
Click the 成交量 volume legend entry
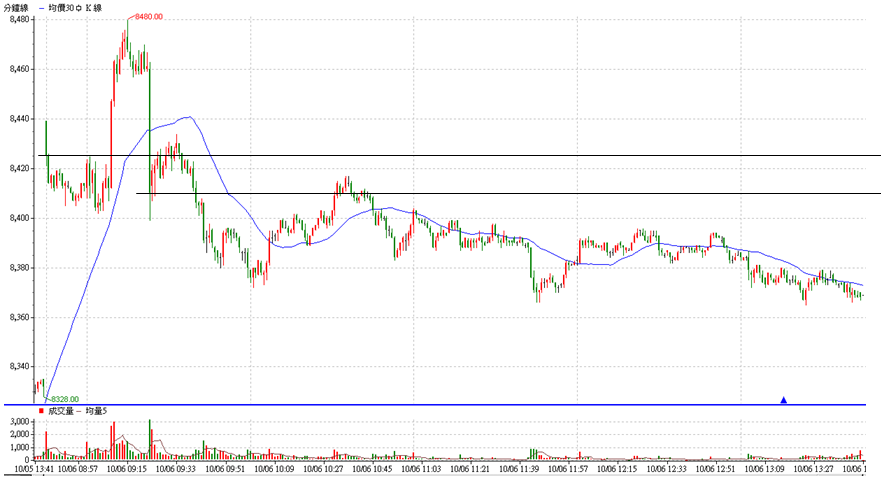[61, 411]
